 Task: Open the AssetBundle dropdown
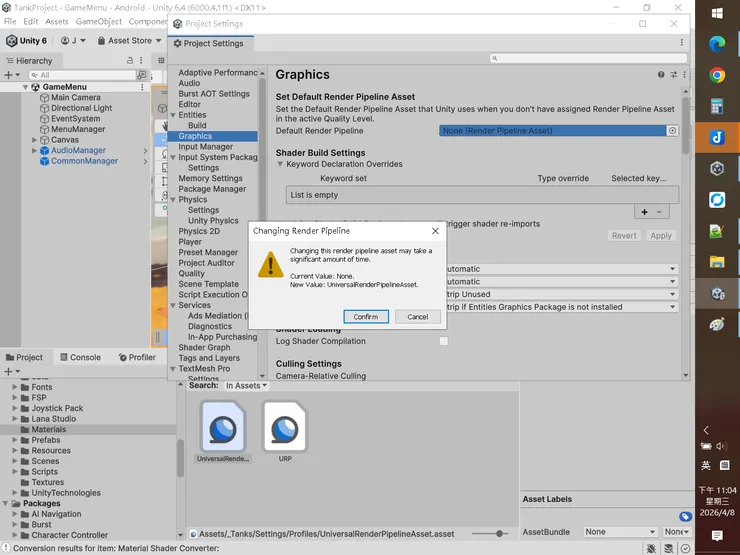[620, 532]
